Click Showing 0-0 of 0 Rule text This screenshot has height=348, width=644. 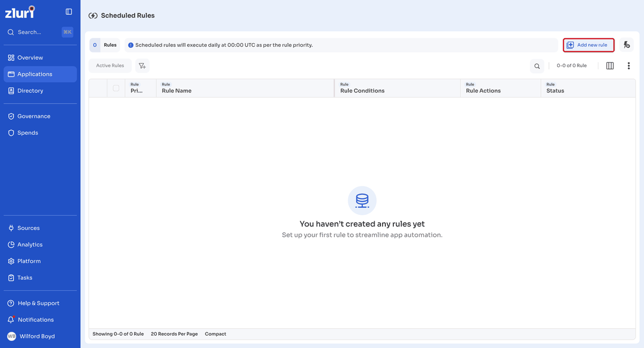coord(118,334)
